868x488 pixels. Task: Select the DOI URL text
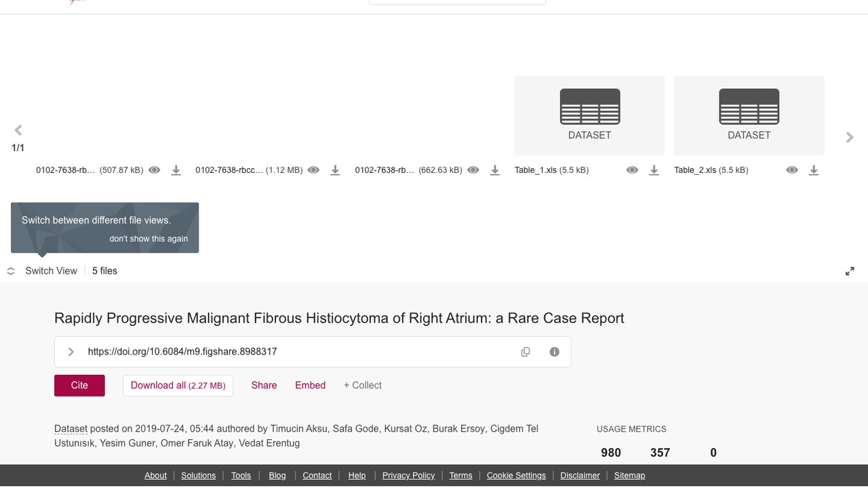click(x=182, y=352)
